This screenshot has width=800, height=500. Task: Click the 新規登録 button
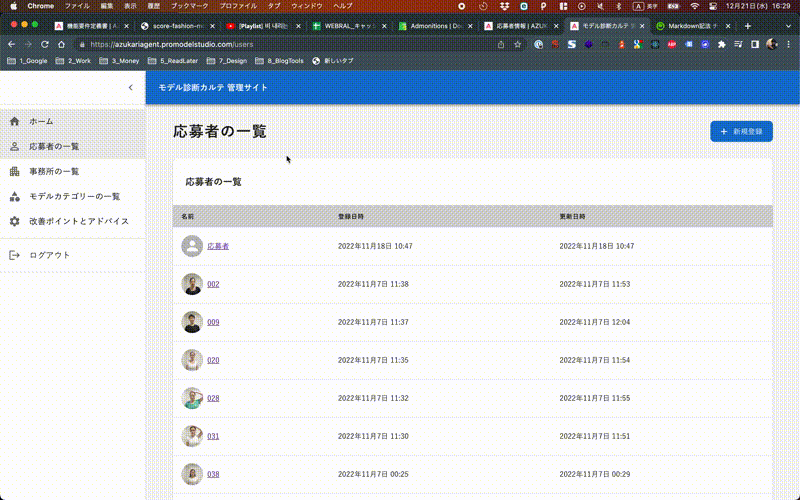pos(741,132)
